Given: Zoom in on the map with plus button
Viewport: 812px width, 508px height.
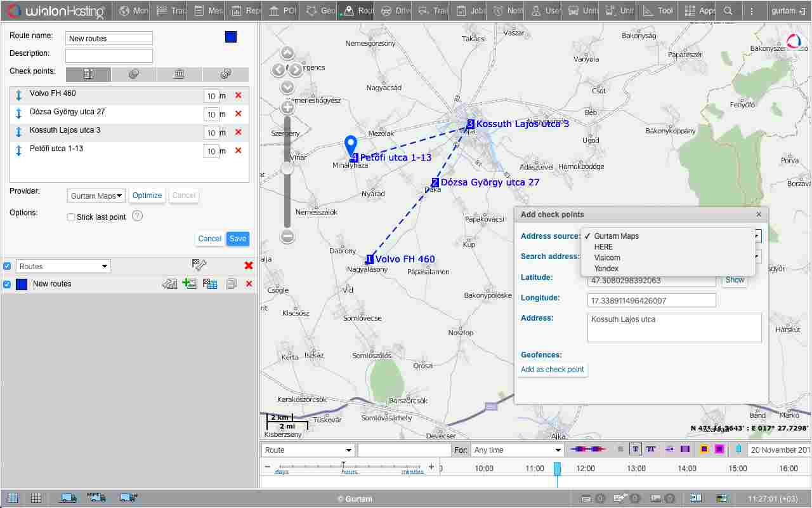Looking at the screenshot, I should click(287, 107).
